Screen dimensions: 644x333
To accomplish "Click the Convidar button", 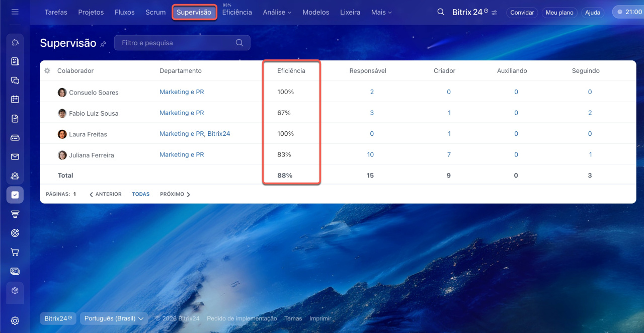I will coord(522,13).
